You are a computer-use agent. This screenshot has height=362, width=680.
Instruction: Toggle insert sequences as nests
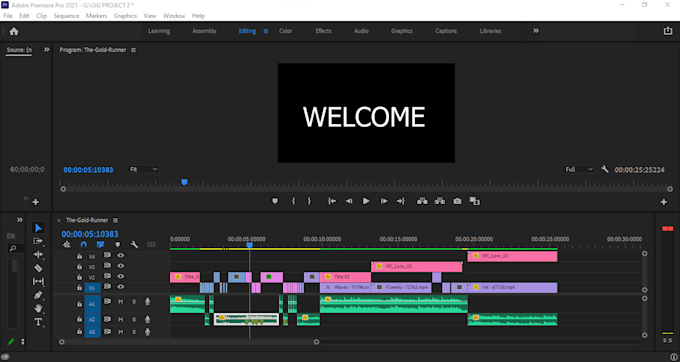67,245
